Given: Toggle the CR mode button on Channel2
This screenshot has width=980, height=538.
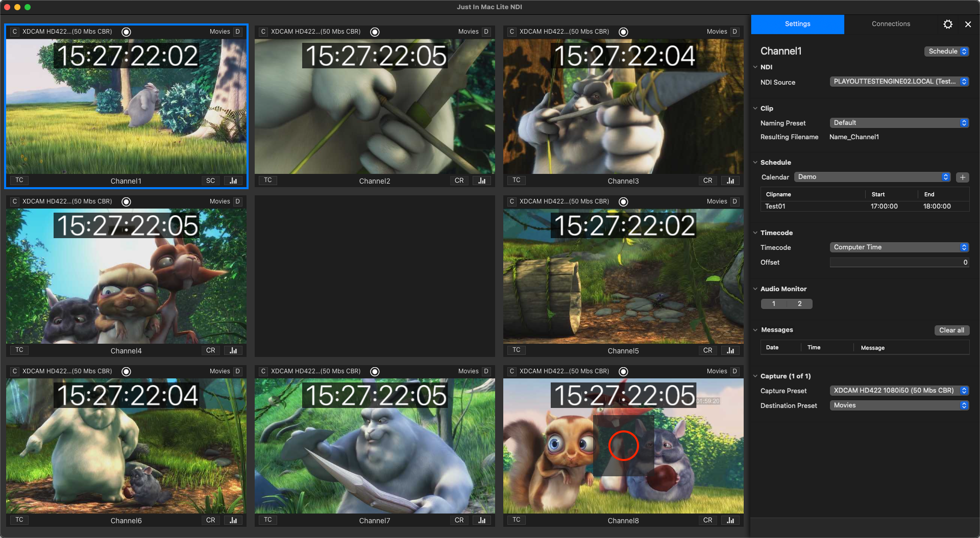Looking at the screenshot, I should coord(459,181).
